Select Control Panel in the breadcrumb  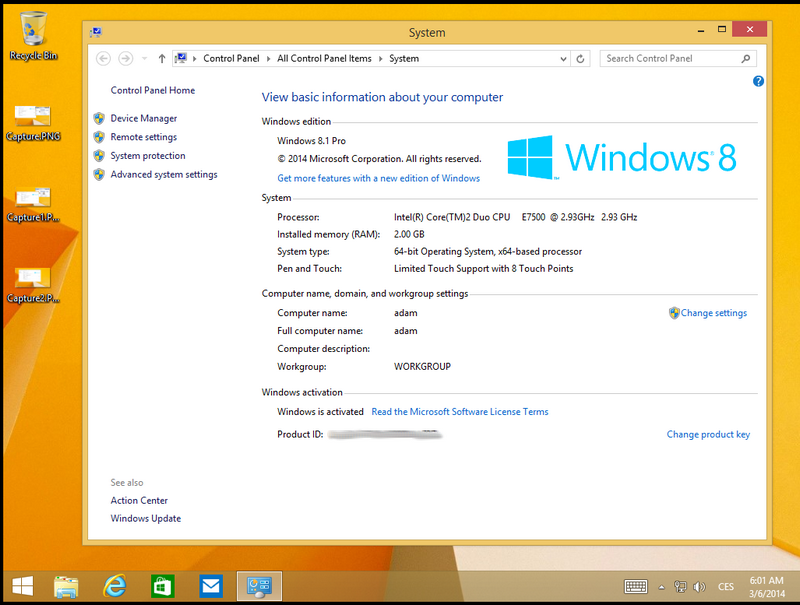[231, 59]
